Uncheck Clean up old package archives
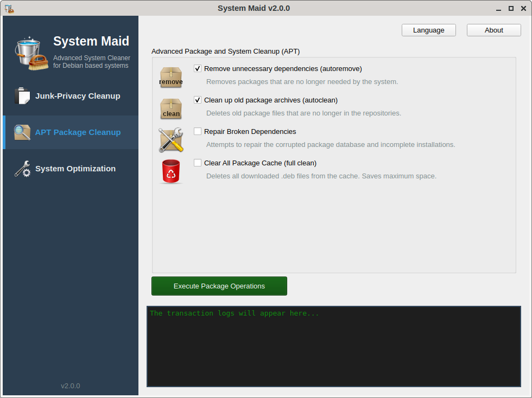This screenshot has width=532, height=398. point(198,100)
